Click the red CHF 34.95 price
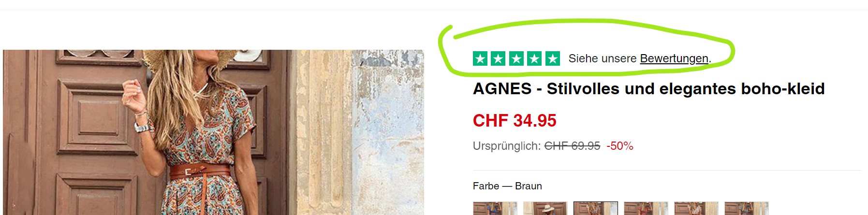Screen dimensions: 868x215 (x=515, y=120)
